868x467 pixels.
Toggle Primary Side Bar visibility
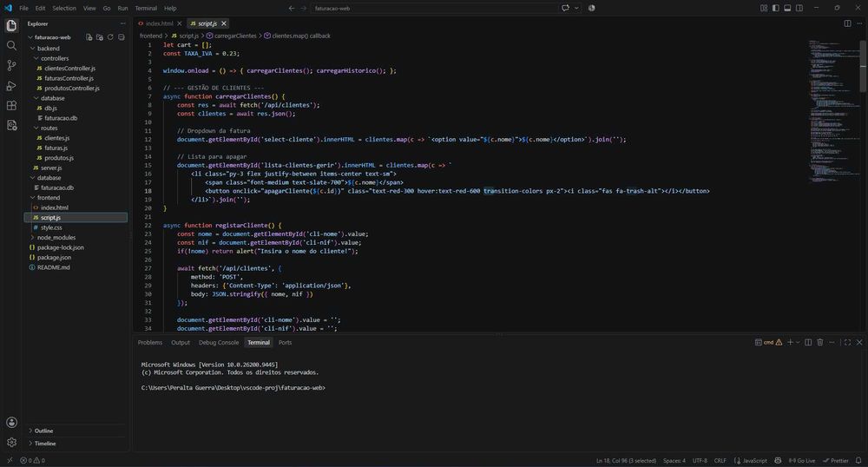[x=775, y=9]
